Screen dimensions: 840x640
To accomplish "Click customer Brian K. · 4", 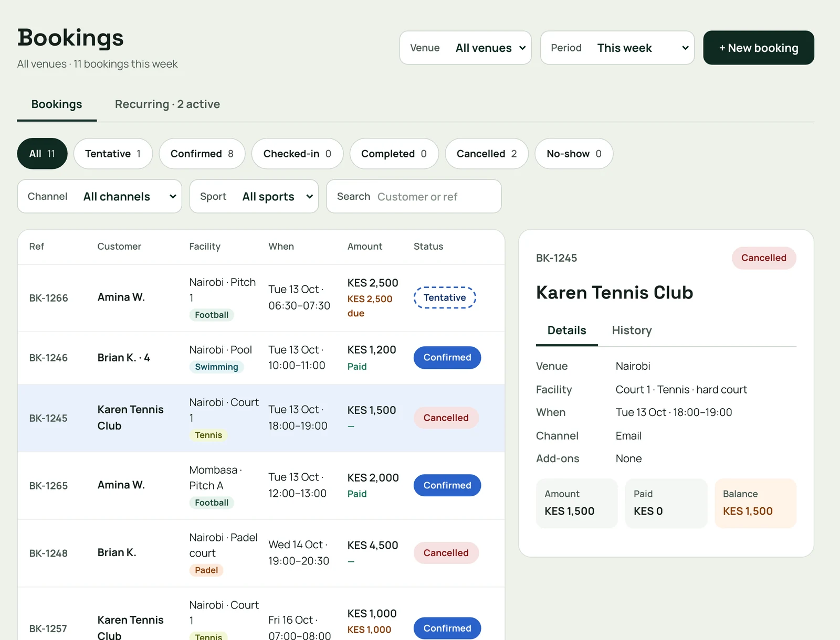I will tap(124, 358).
